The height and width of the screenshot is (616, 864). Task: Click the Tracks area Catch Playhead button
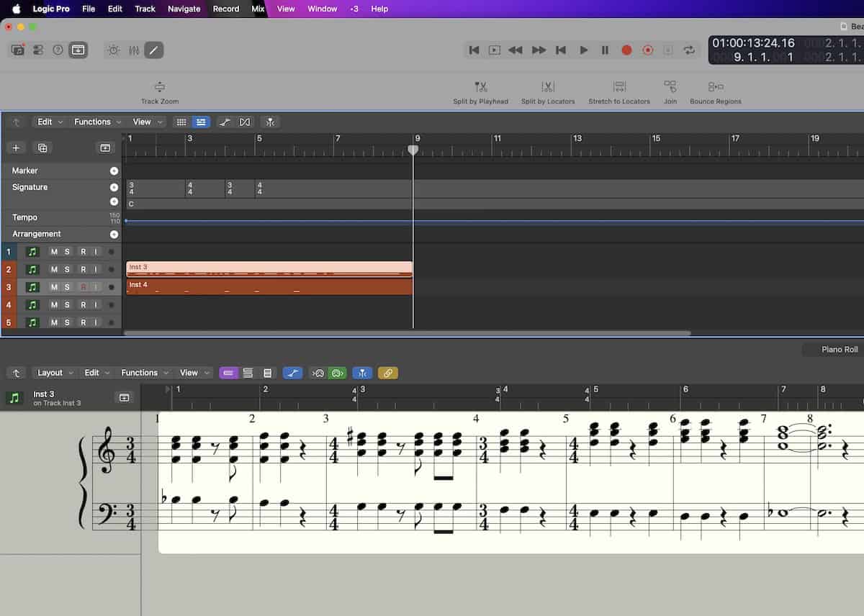(x=270, y=122)
